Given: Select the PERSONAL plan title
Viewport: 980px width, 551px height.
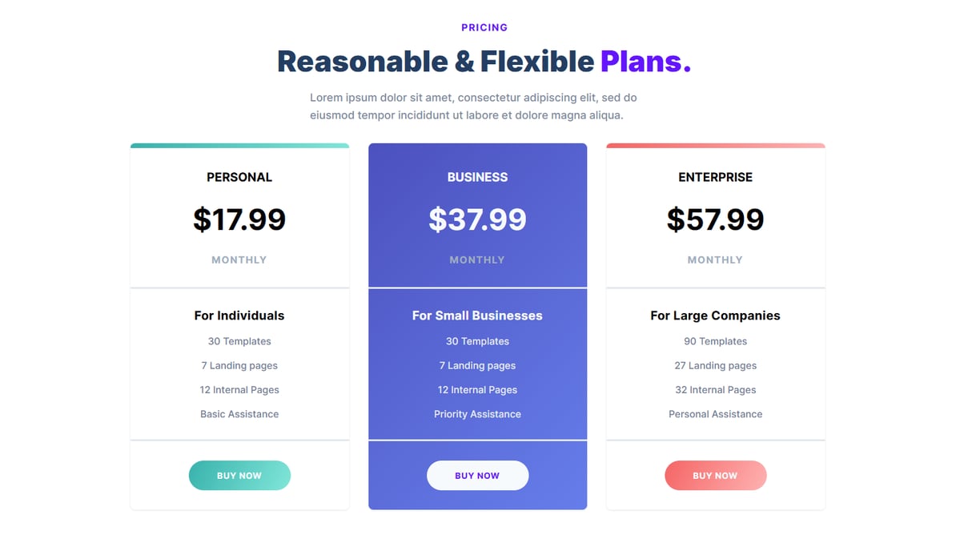Looking at the screenshot, I should tap(239, 177).
